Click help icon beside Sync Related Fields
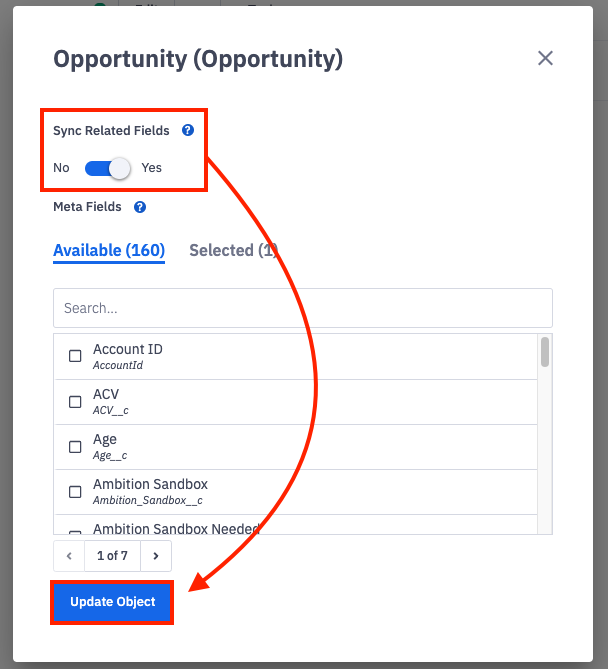Image resolution: width=608 pixels, height=669 pixels. (x=187, y=131)
